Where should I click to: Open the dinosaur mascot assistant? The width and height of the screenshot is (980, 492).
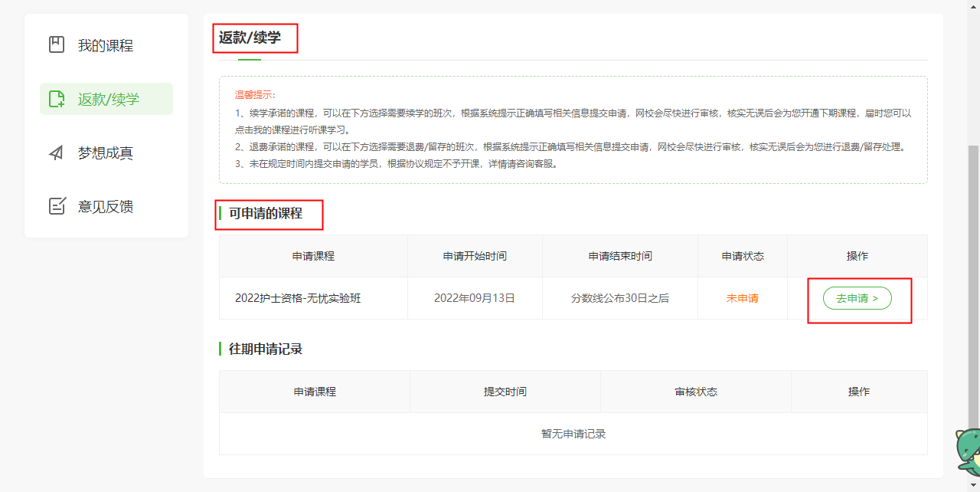pyautogui.click(x=967, y=452)
